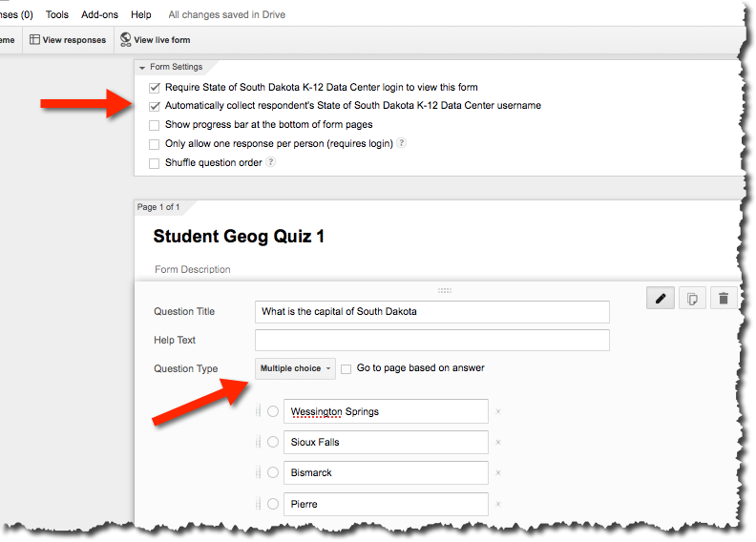Check Go to page based on answer

(346, 369)
